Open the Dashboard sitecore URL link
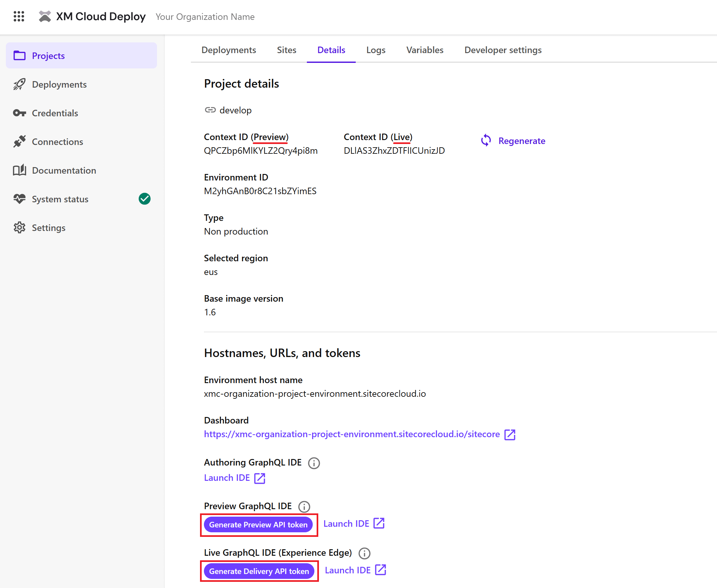The image size is (717, 588). [x=352, y=434]
